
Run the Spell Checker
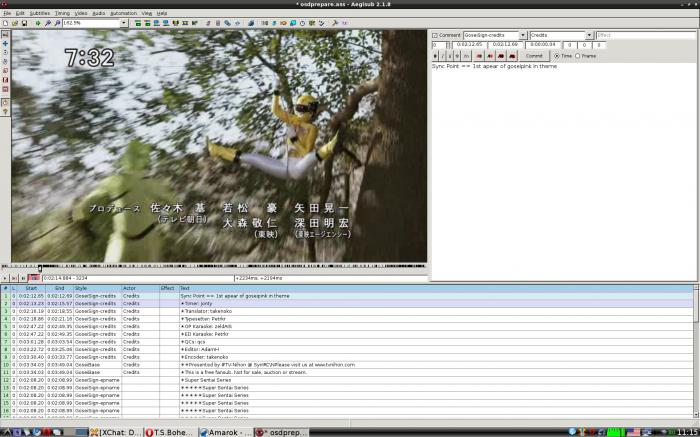click(x=321, y=23)
